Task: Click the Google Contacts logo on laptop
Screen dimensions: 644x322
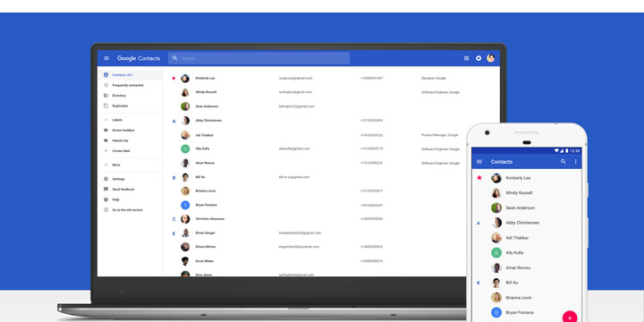Action: (x=139, y=58)
